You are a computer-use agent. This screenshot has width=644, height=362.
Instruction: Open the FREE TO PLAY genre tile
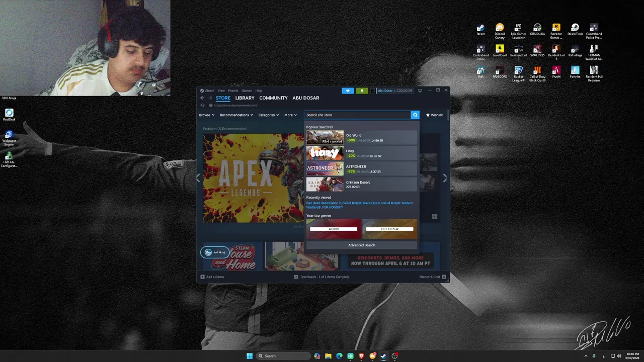[x=389, y=229]
